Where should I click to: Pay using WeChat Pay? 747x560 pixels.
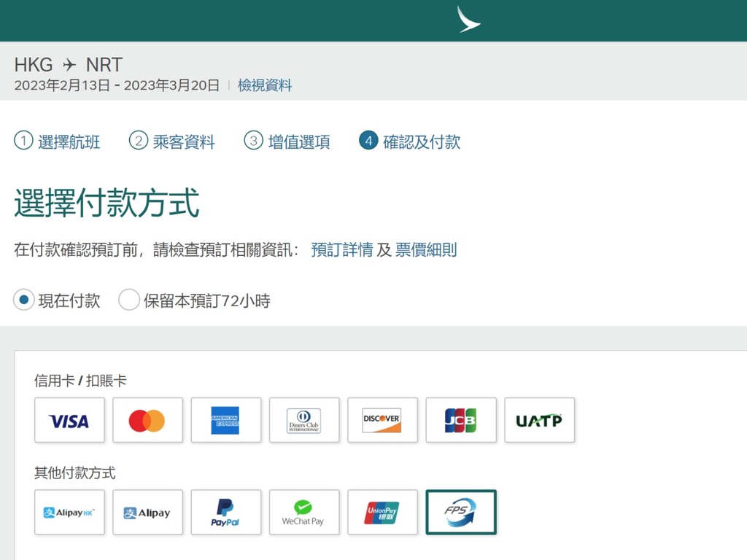click(304, 513)
